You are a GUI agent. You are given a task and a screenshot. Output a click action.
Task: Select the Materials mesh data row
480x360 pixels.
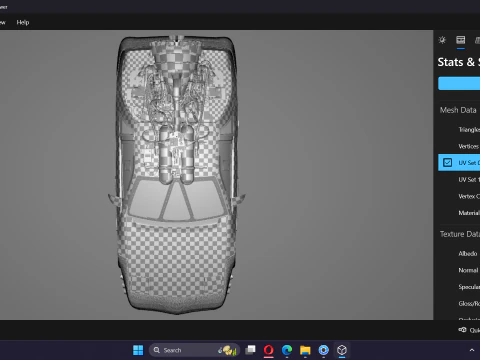[459, 213]
